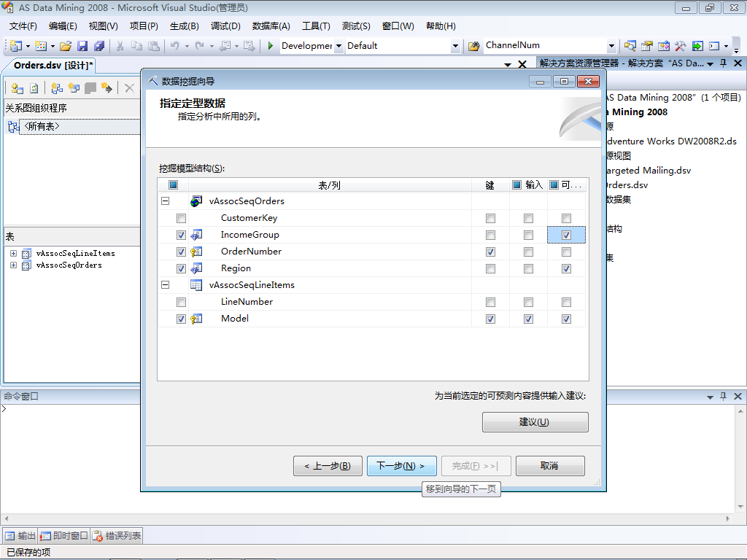Image resolution: width=747 pixels, height=560 pixels.
Task: Click the Command Window vertical scrollbar
Action: (x=740, y=458)
